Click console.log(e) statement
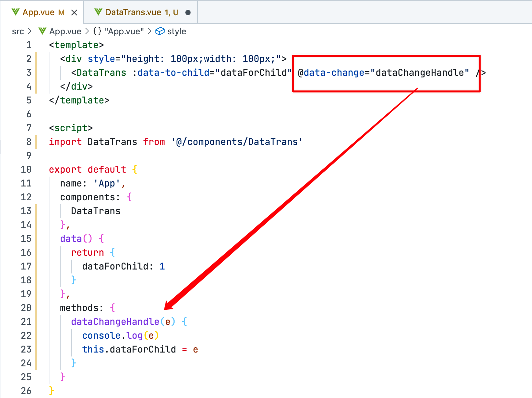Image resolution: width=532 pixels, height=398 pixels. tap(121, 335)
